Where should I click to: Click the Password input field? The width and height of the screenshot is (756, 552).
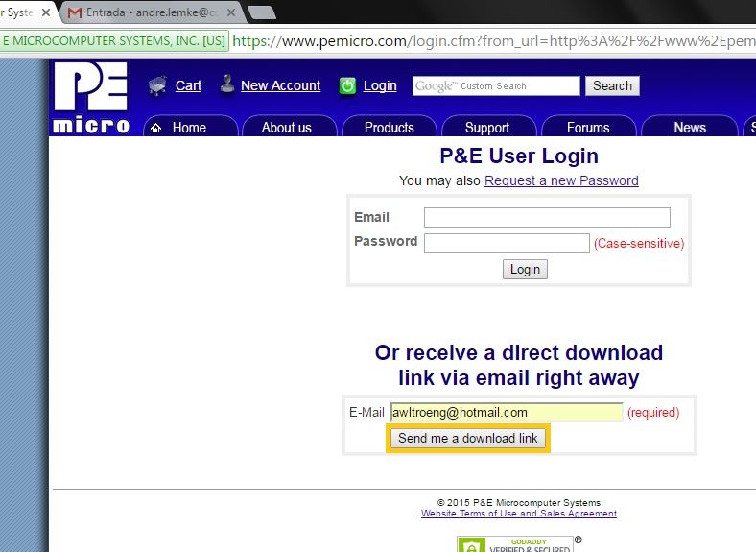pos(507,243)
